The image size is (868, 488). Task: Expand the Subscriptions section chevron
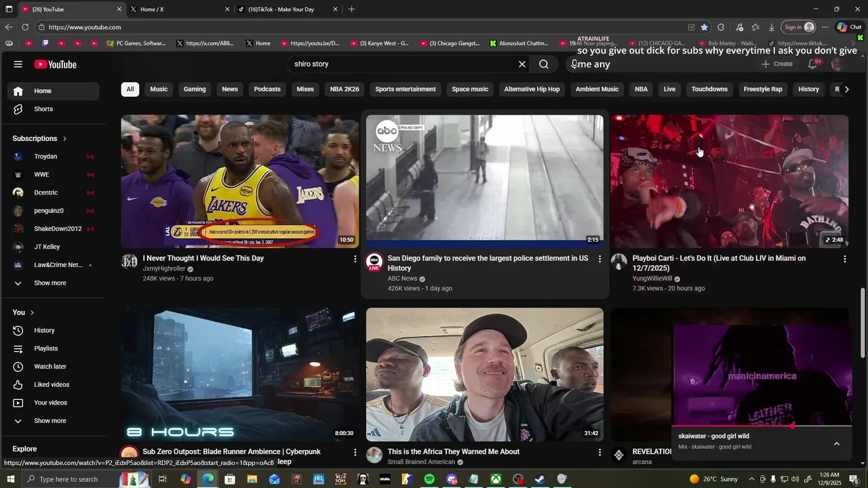pos(64,138)
